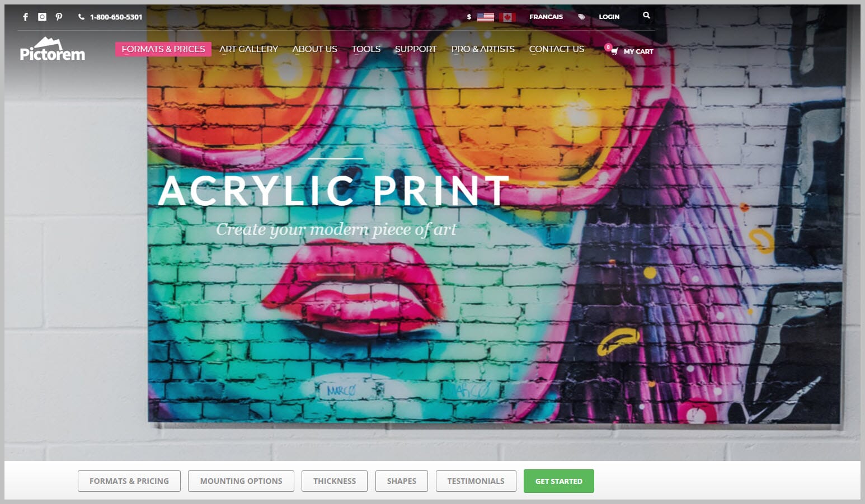Open the Art Gallery menu
The width and height of the screenshot is (865, 504).
coord(248,49)
